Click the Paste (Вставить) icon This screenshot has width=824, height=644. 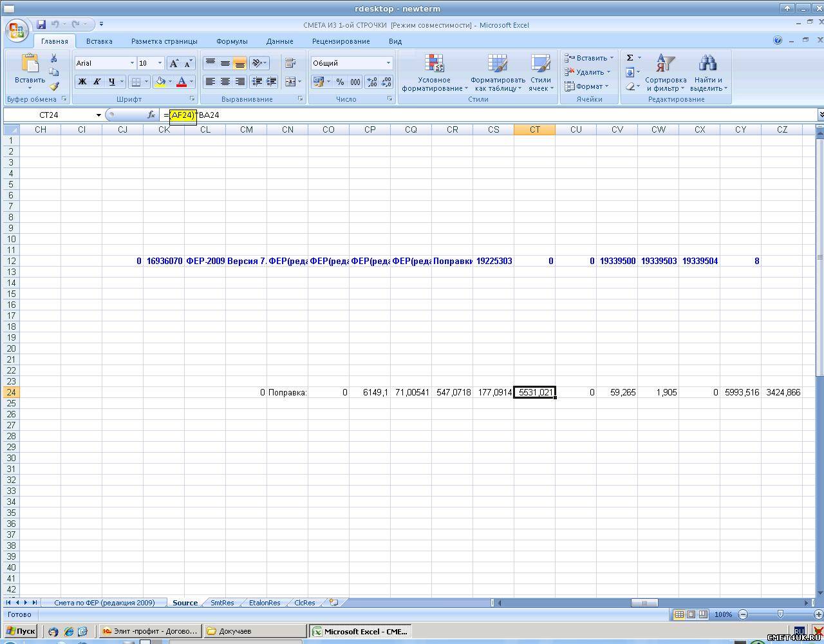[x=30, y=64]
